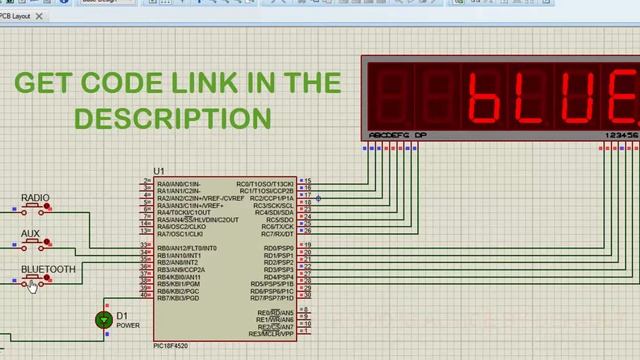The height and width of the screenshot is (360, 640).
Task: Select pin RD0/PSP0 on U1
Action: [x=278, y=248]
